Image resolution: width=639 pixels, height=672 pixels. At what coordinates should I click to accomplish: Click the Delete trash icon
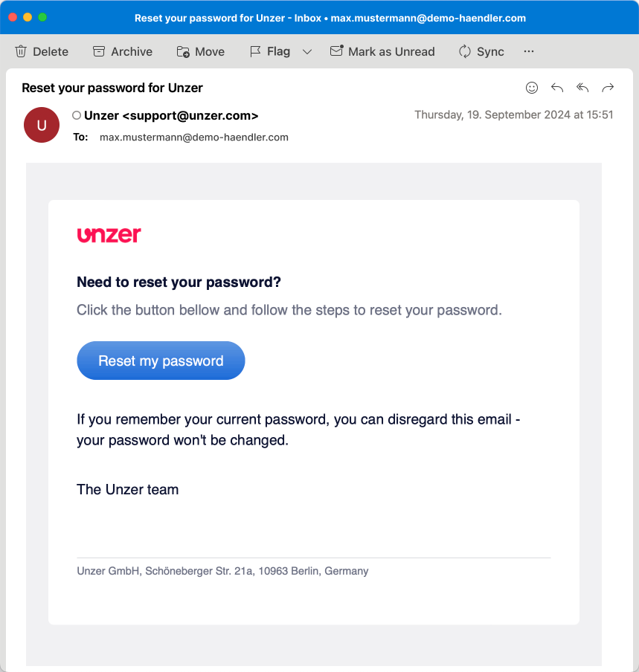tap(21, 51)
